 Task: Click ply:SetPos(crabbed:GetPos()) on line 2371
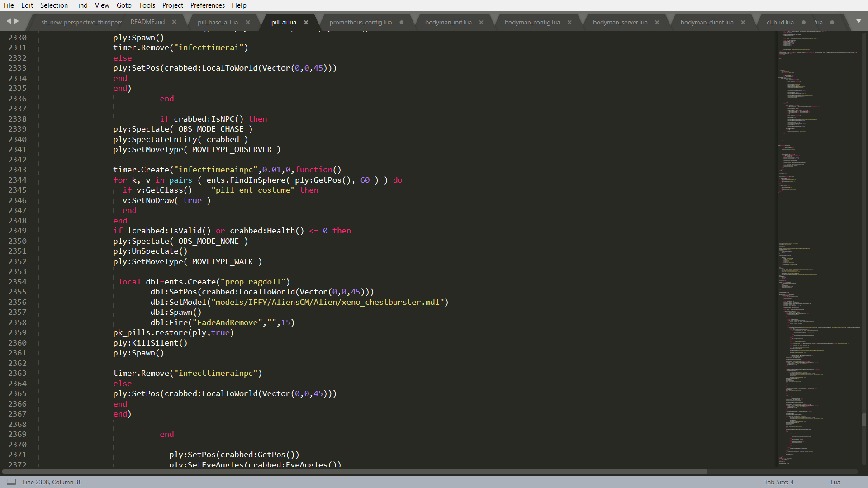(x=234, y=455)
